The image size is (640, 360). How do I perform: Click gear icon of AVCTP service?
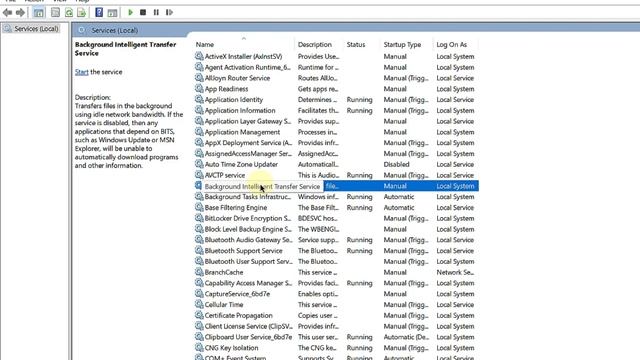[x=199, y=175]
